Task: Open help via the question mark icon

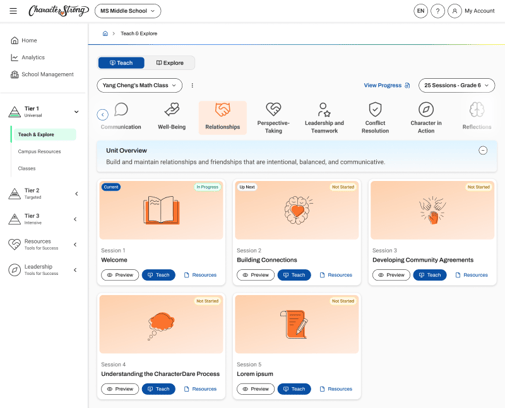Action: tap(438, 11)
